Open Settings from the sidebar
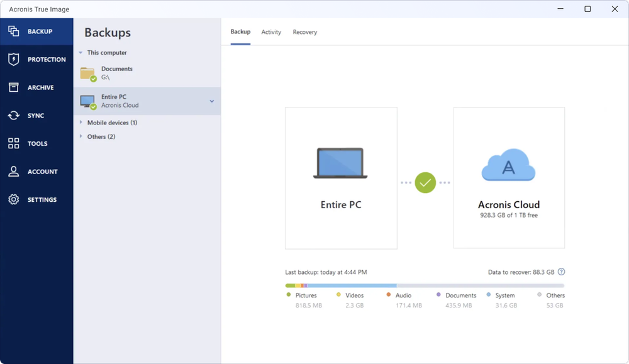629x364 pixels. (13, 199)
